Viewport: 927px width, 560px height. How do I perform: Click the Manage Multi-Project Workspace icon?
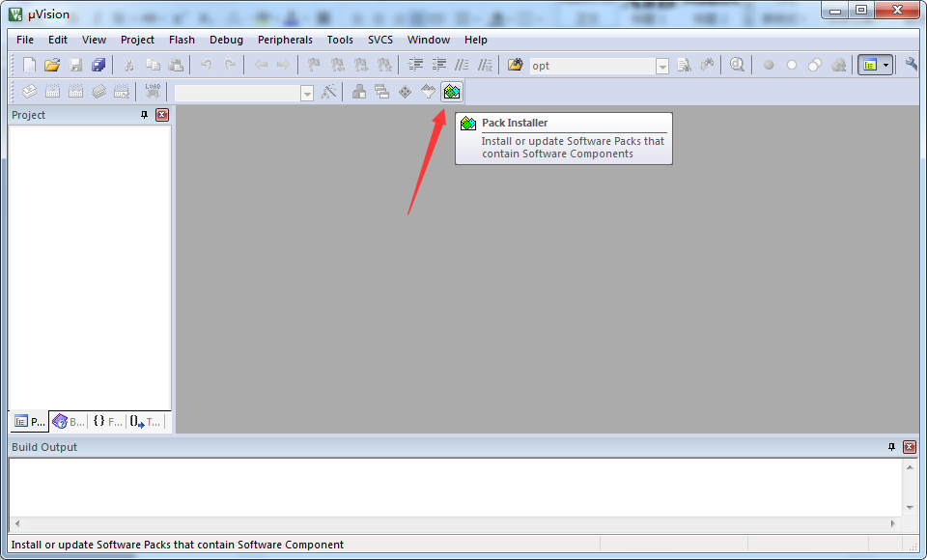382,92
